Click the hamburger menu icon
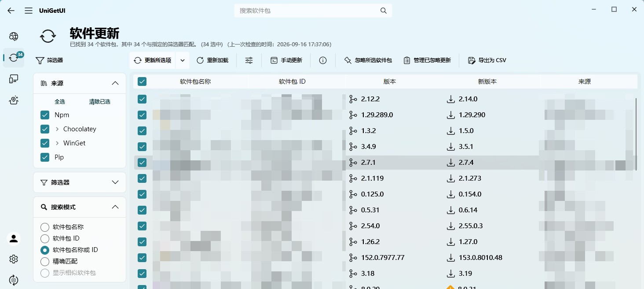The height and width of the screenshot is (289, 644). (x=29, y=11)
